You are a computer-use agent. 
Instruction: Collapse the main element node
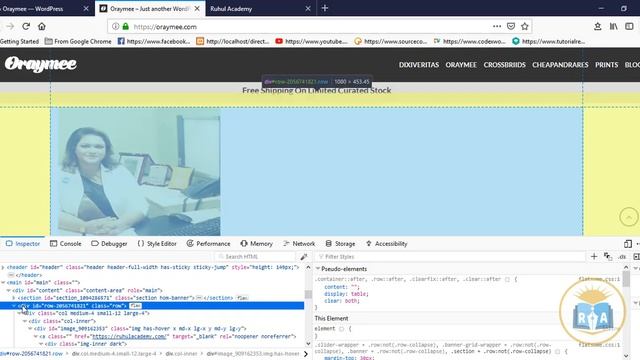[3, 282]
